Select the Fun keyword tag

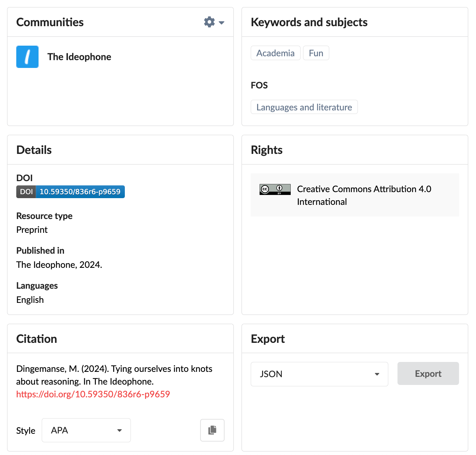tap(316, 53)
